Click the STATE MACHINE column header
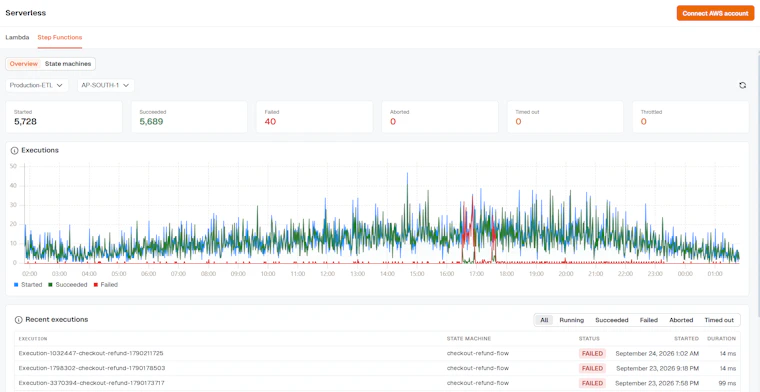The width and height of the screenshot is (760, 392). coord(469,339)
